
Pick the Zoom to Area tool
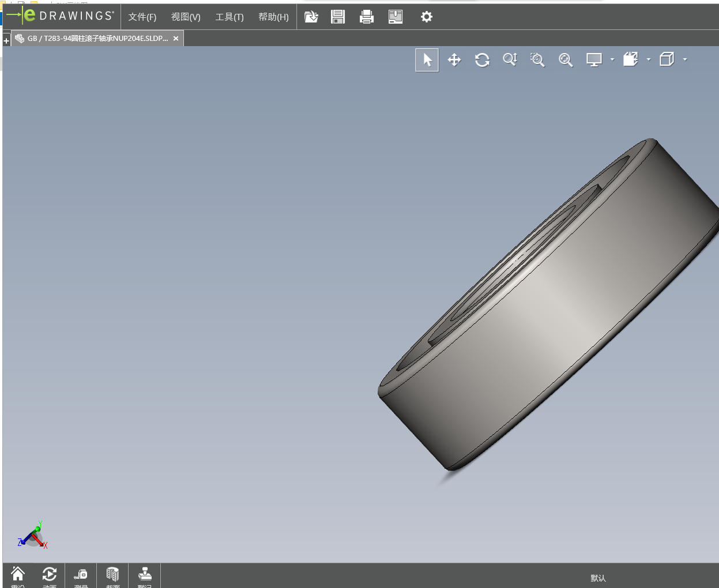click(x=537, y=60)
